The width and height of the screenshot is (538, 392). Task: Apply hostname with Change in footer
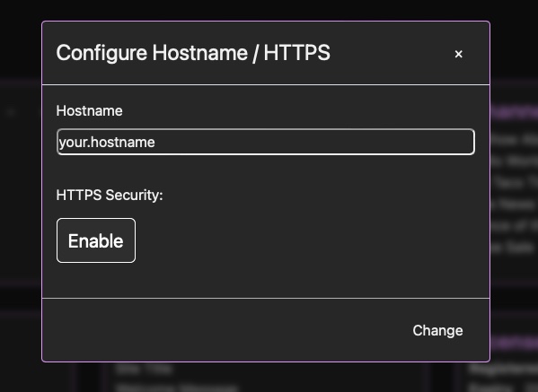pyautogui.click(x=437, y=330)
